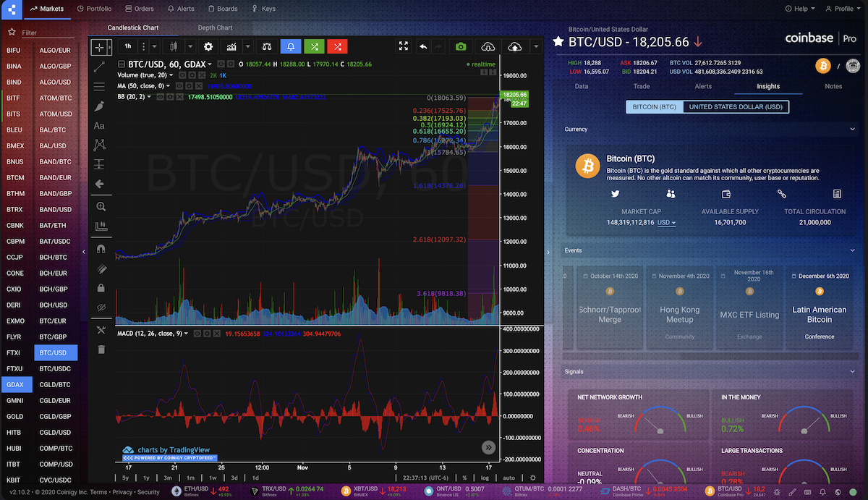The width and height of the screenshot is (868, 500).
Task: Select the BCH/USD market pair
Action: pyautogui.click(x=55, y=305)
